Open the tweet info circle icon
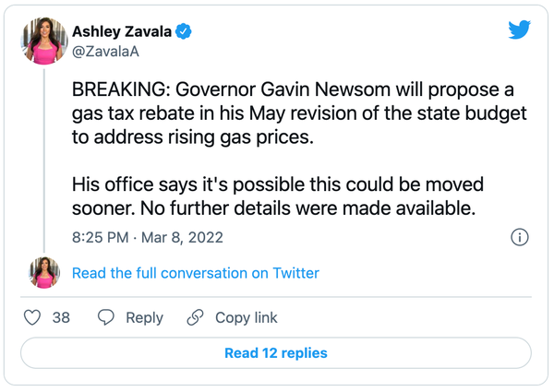The height and width of the screenshot is (392, 554). (519, 237)
